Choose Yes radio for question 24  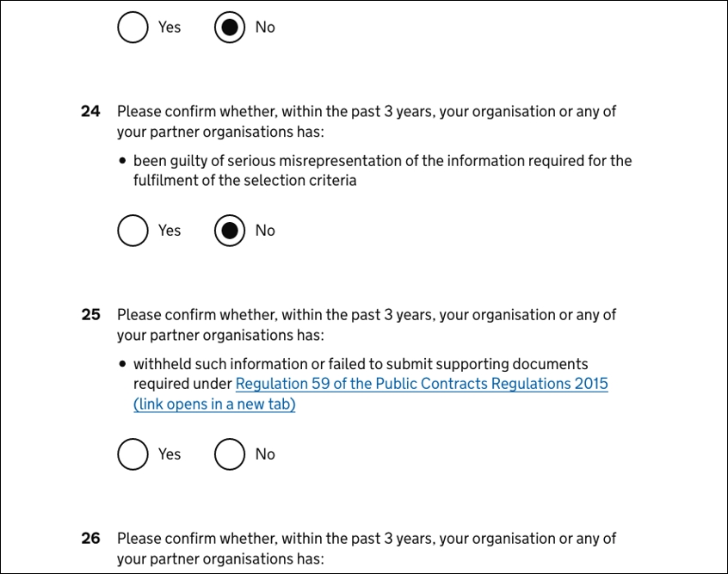click(133, 230)
